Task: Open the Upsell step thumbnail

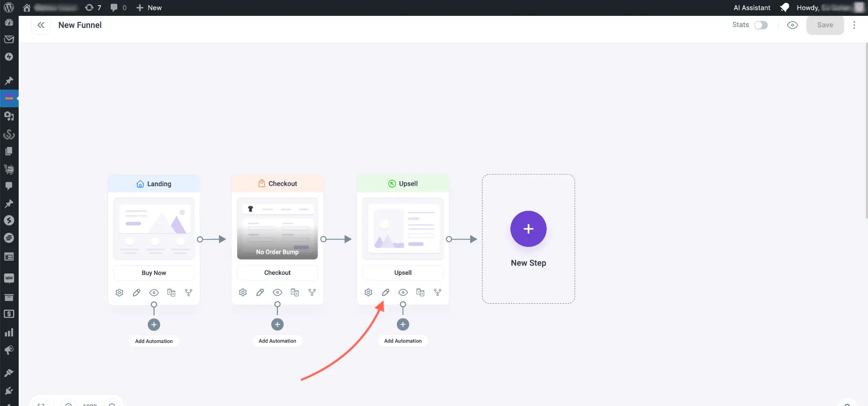Action: click(403, 229)
